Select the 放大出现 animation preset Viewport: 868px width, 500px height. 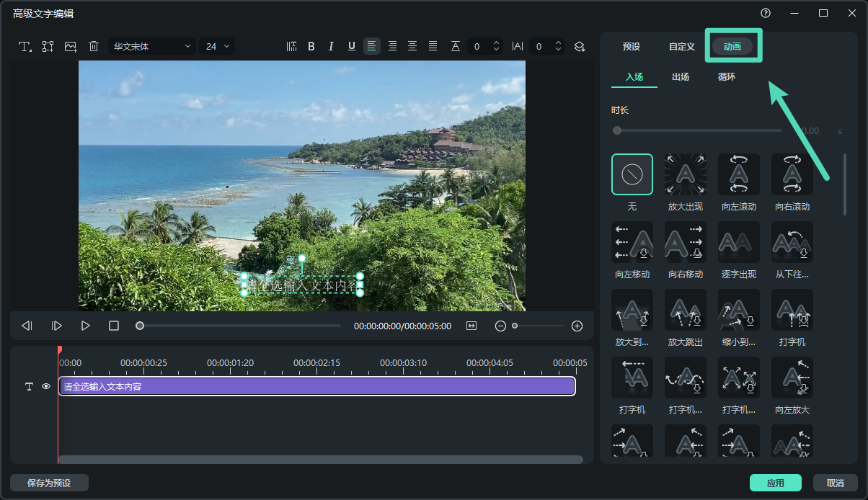pos(685,174)
